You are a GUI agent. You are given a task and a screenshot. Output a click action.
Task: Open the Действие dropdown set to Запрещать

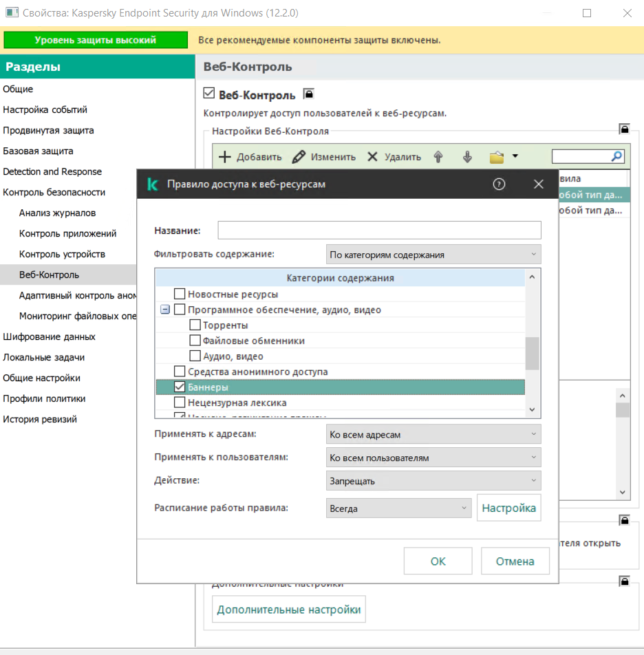(433, 481)
